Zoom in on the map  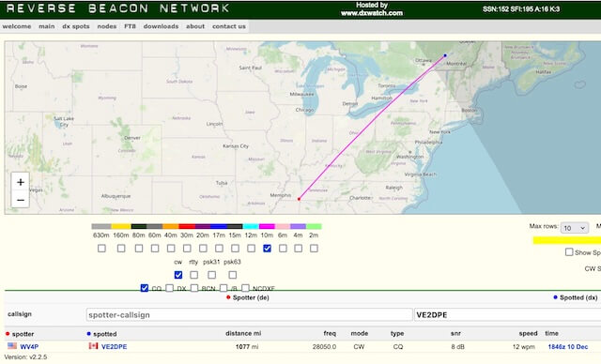(21, 182)
